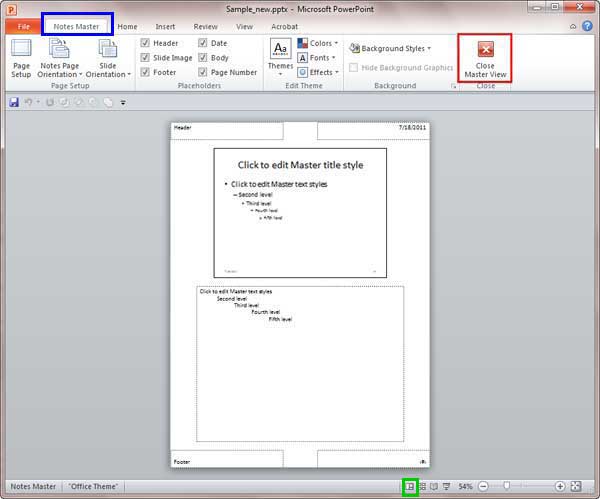Select the Header placeholder on page

(227, 130)
